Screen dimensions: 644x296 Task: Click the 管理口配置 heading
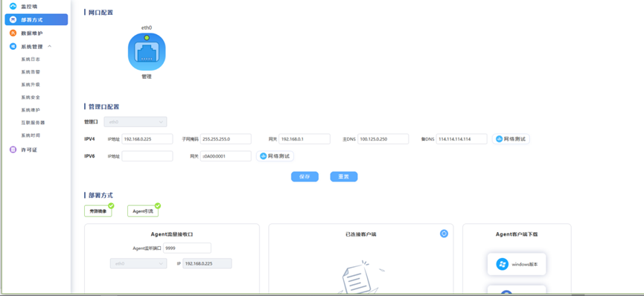click(104, 107)
